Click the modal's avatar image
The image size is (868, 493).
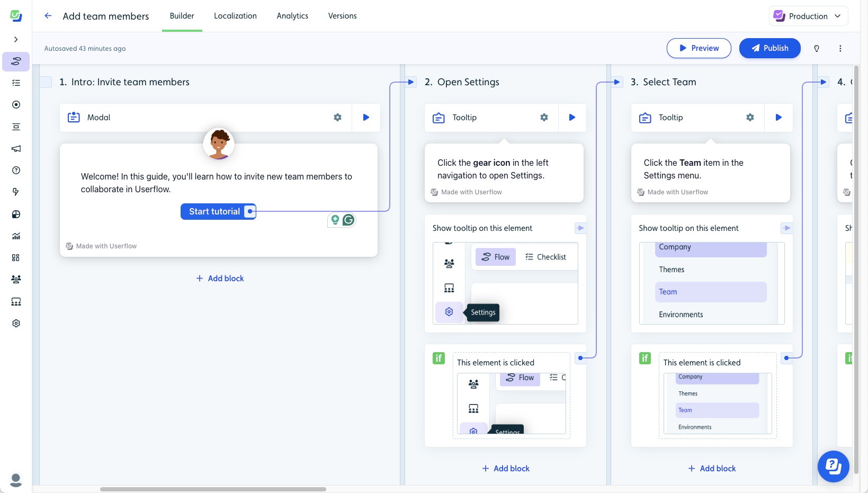tap(219, 144)
